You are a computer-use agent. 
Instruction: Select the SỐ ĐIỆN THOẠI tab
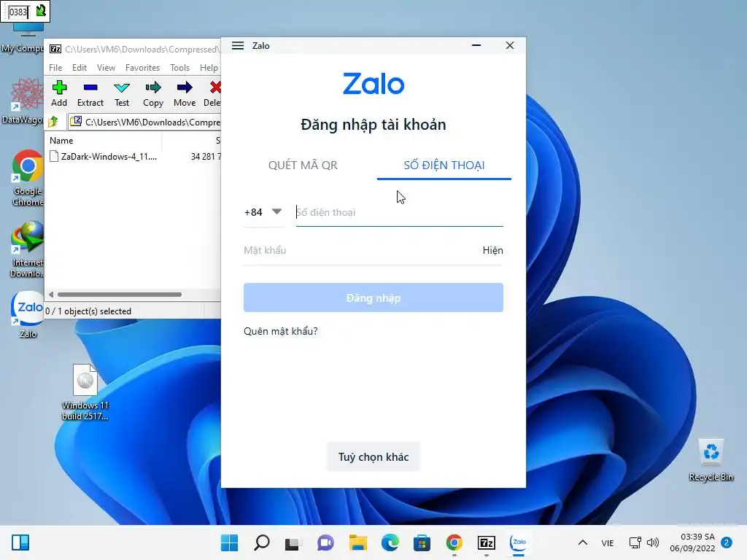[x=444, y=166]
